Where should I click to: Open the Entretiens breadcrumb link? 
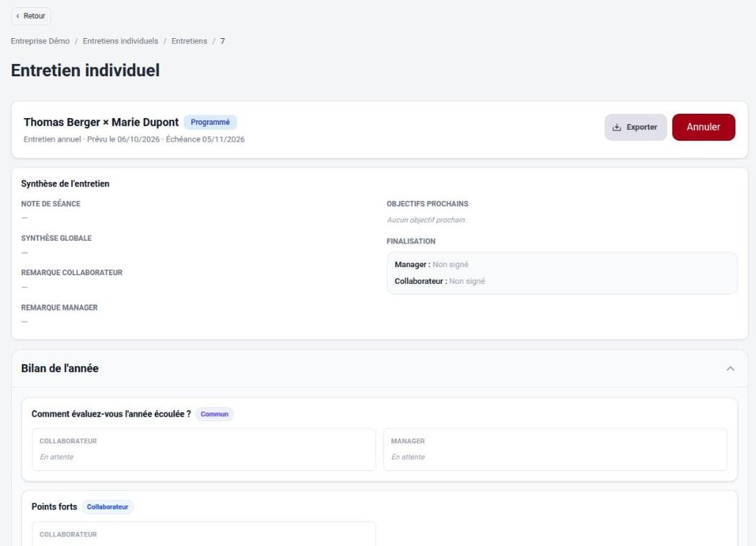tap(189, 41)
